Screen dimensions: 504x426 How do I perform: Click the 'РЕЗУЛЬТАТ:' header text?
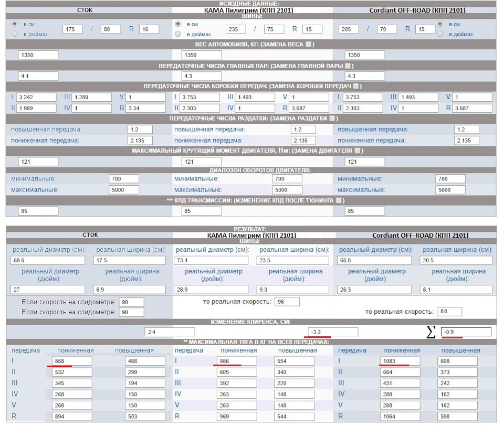point(250,229)
